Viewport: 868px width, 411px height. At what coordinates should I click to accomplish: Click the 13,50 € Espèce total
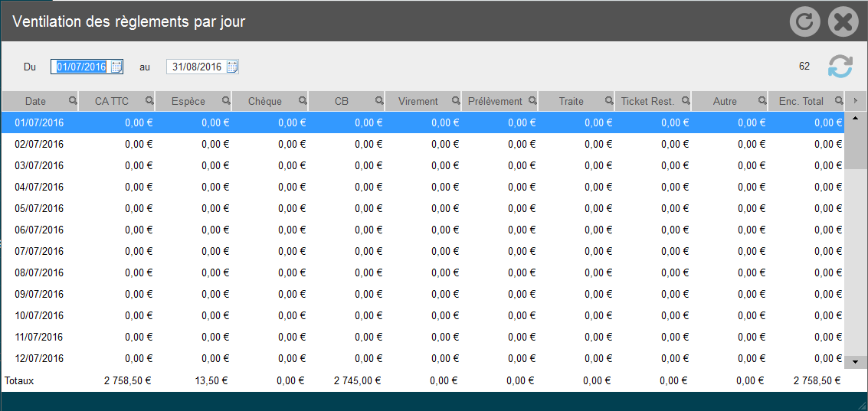[211, 380]
